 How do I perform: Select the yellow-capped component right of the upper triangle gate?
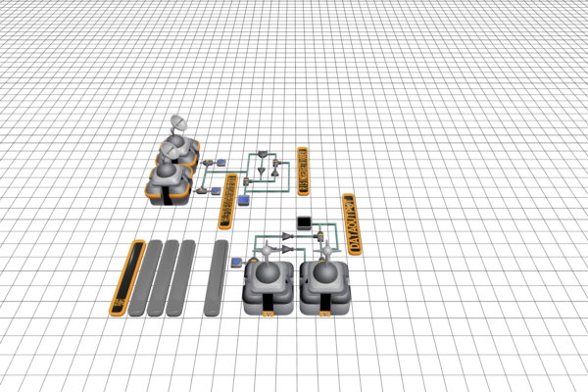[320, 236]
